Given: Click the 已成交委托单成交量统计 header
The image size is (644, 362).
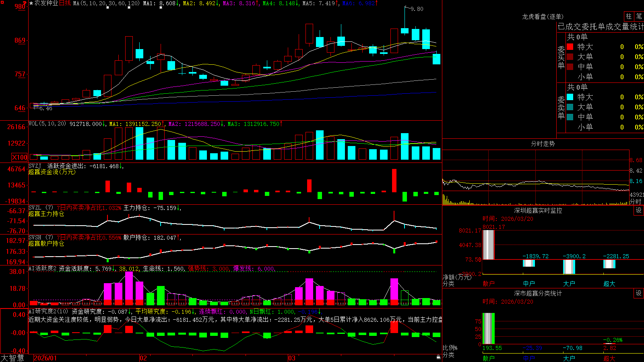Looking at the screenshot, I should [x=601, y=27].
